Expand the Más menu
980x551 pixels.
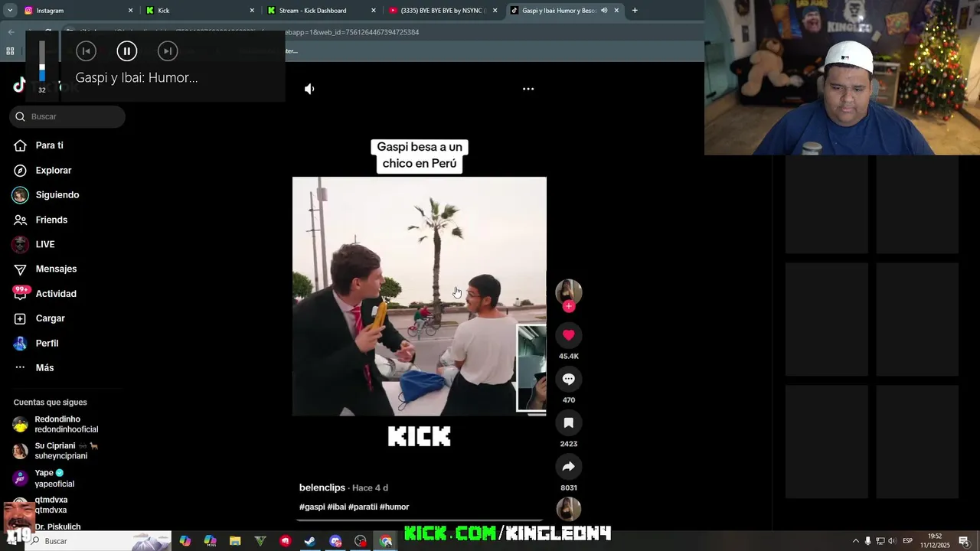point(44,368)
